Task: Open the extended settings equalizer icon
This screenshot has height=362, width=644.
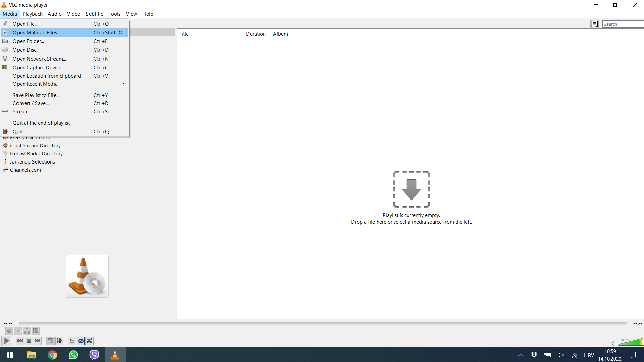Action: 59,341
